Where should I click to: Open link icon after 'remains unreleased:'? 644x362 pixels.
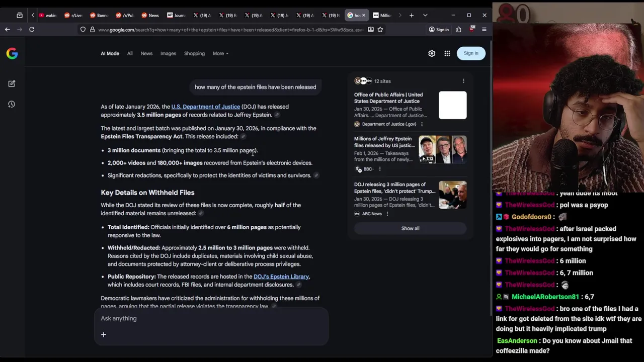pyautogui.click(x=201, y=214)
